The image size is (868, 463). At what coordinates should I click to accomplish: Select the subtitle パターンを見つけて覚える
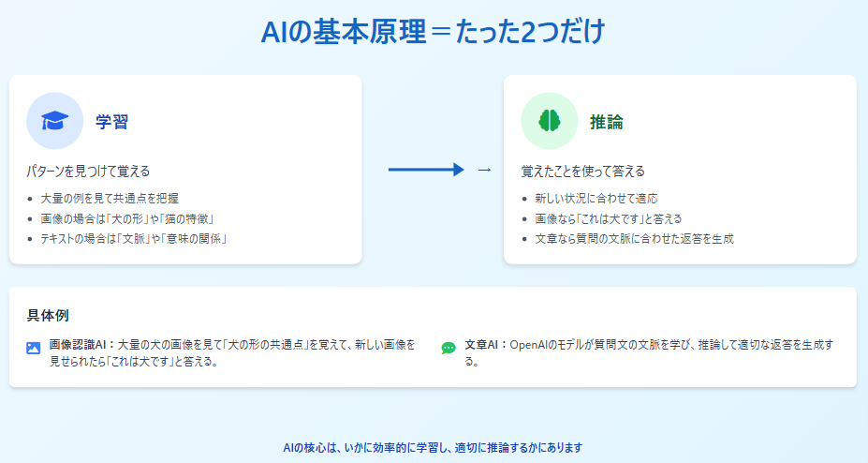click(87, 172)
